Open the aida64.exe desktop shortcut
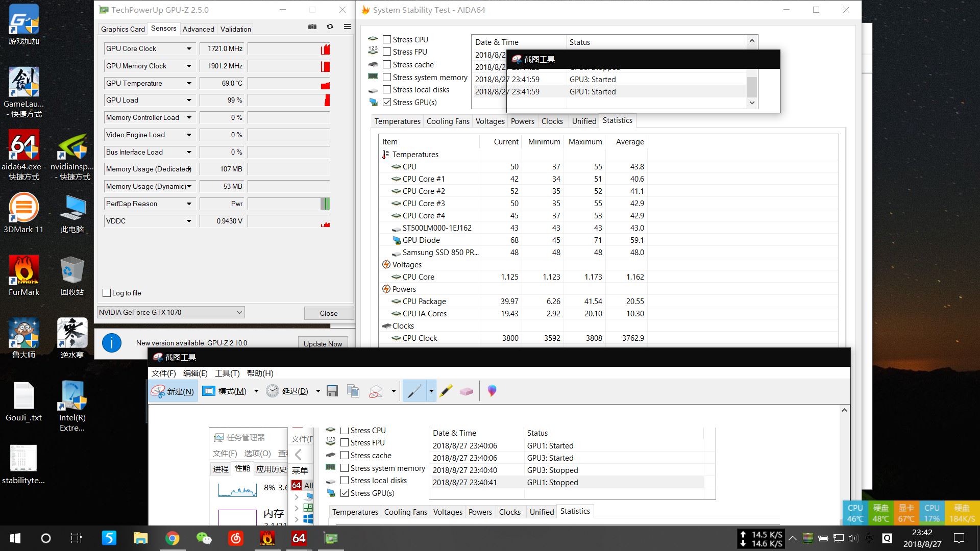Viewport: 980px width, 551px height. (x=23, y=156)
